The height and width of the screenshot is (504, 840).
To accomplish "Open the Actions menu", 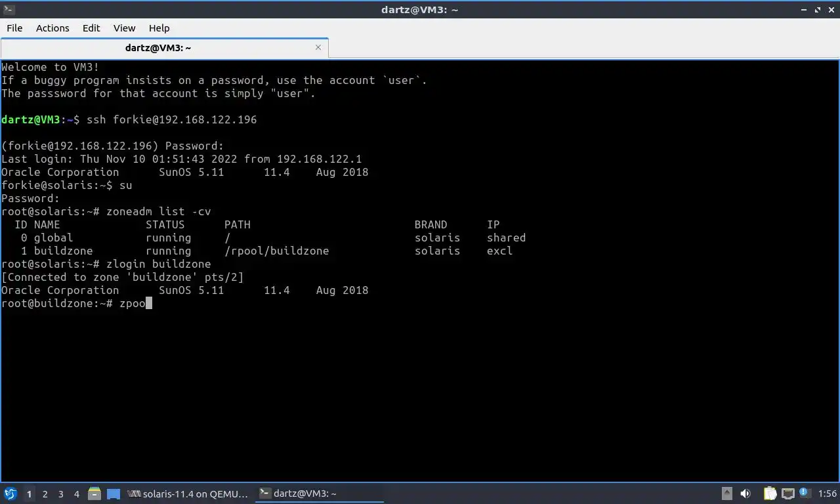I will coord(52,28).
